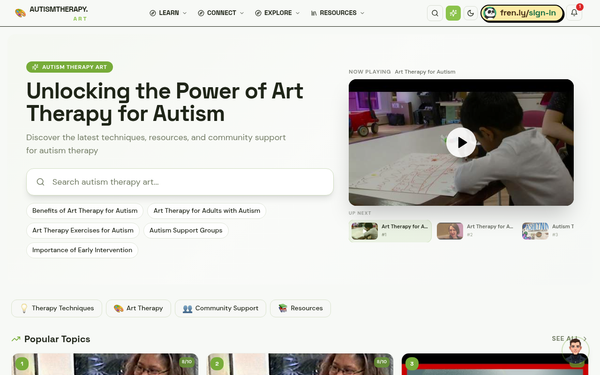Screen dimensions: 600x375
Task: Open popular topic card number 3
Action: 495,364
